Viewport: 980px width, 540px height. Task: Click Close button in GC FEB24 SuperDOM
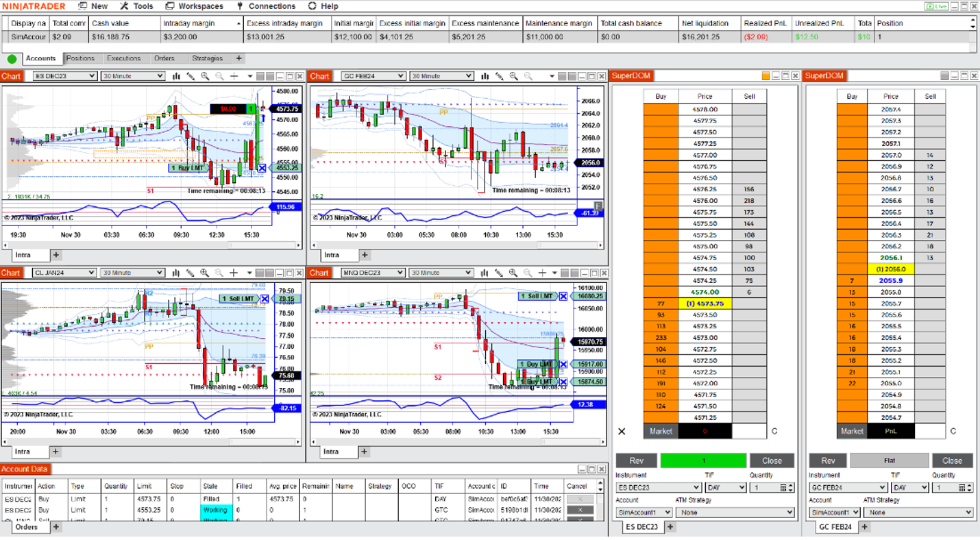pos(952,461)
